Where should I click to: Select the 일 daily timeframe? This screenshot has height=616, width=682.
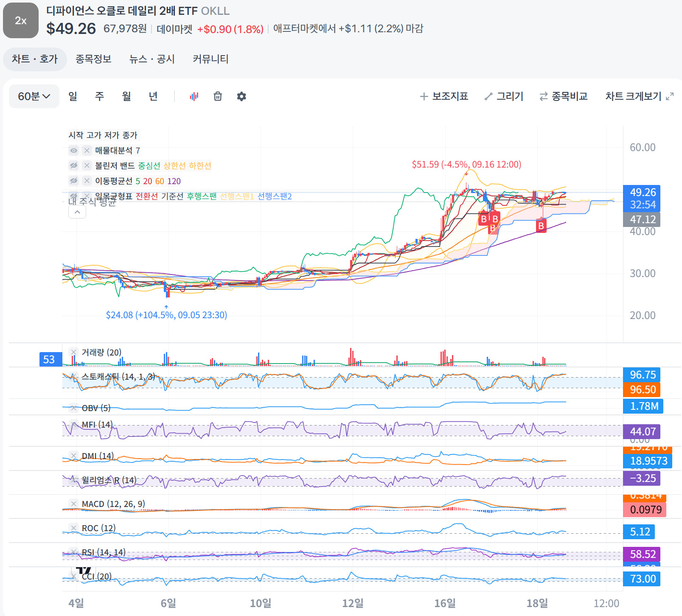pos(73,96)
